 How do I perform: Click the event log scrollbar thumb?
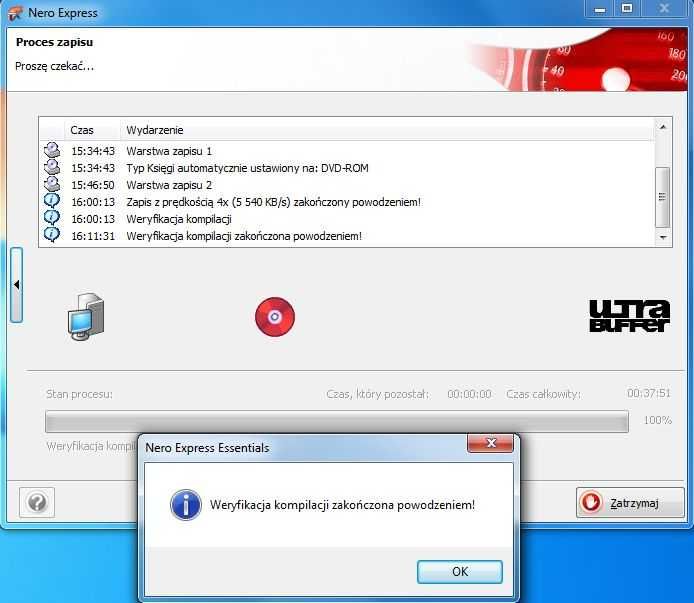pos(663,197)
